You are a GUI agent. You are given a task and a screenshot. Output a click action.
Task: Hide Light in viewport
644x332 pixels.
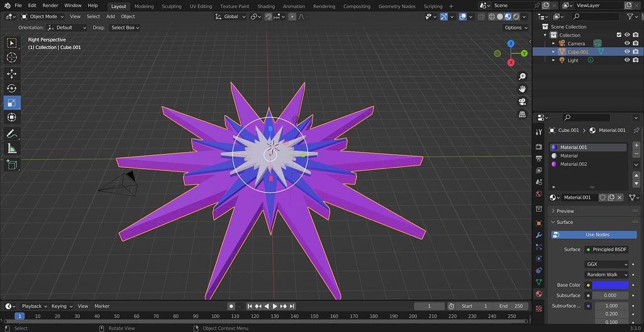click(627, 60)
